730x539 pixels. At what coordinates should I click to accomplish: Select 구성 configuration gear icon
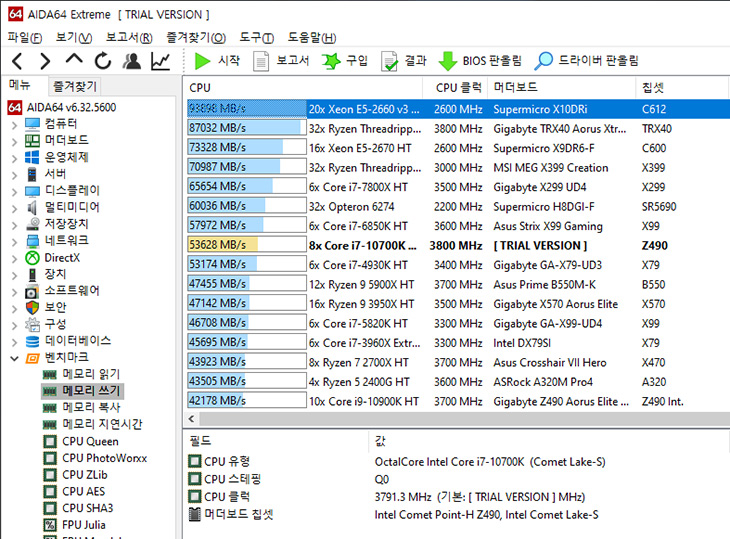point(33,324)
